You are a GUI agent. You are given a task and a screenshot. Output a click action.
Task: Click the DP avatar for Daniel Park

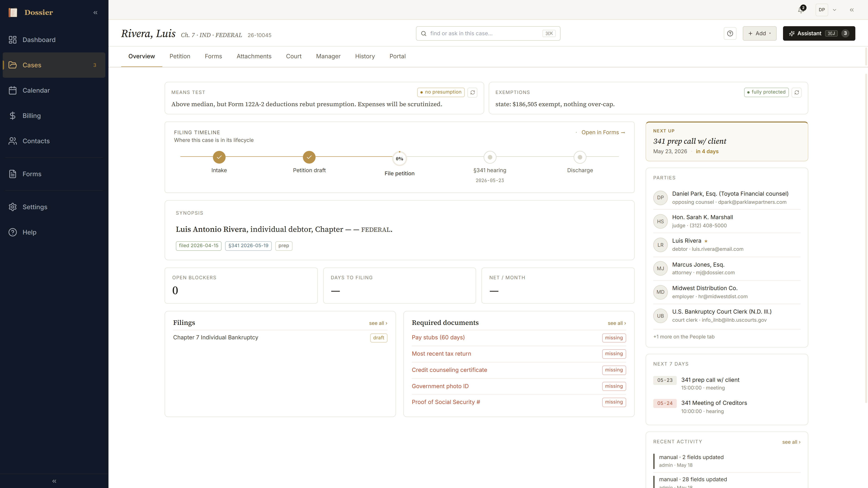pyautogui.click(x=660, y=198)
